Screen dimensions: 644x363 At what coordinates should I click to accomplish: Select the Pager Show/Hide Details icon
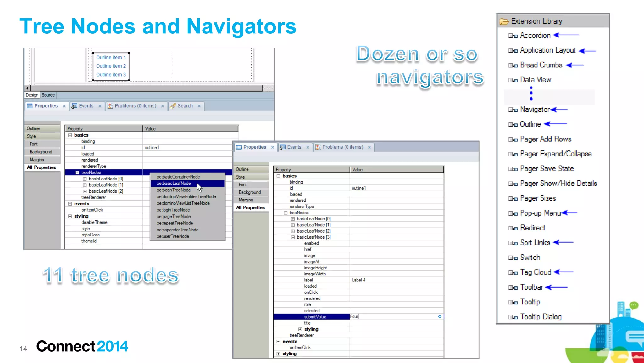click(x=513, y=184)
